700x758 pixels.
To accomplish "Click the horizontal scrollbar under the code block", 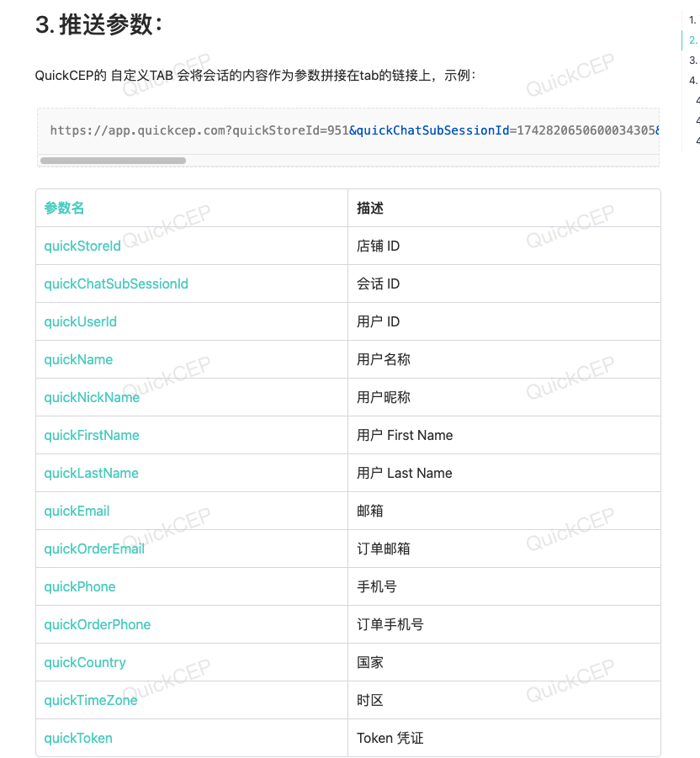I will click(113, 161).
